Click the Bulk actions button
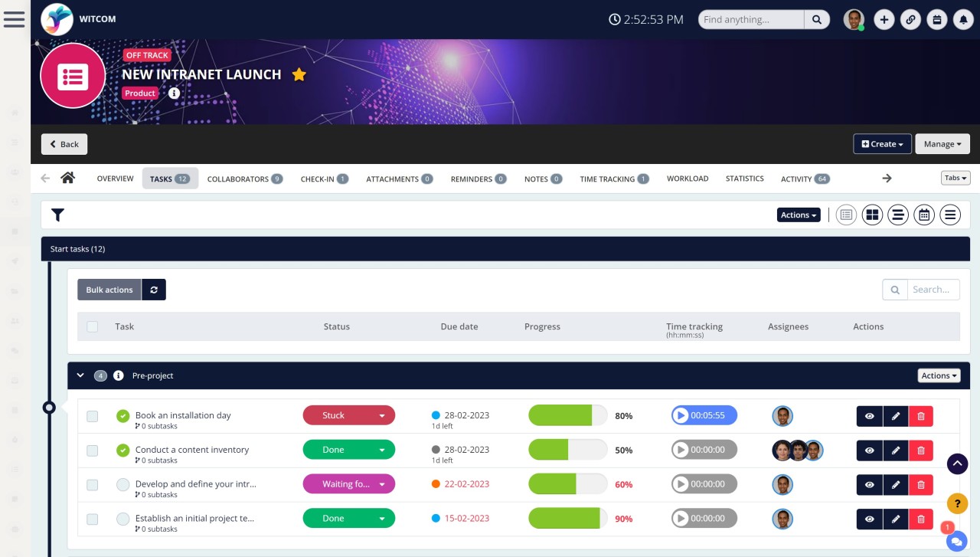The width and height of the screenshot is (980, 557). coord(109,290)
